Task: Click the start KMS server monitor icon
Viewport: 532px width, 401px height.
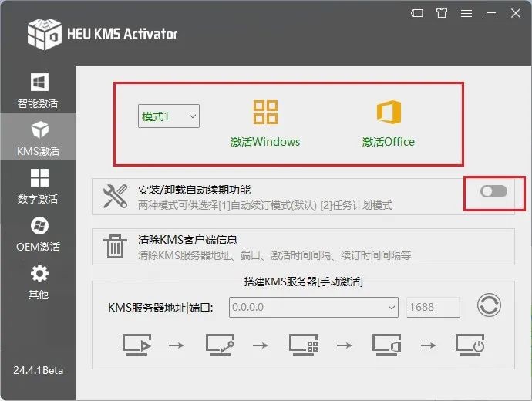Action: click(x=136, y=345)
